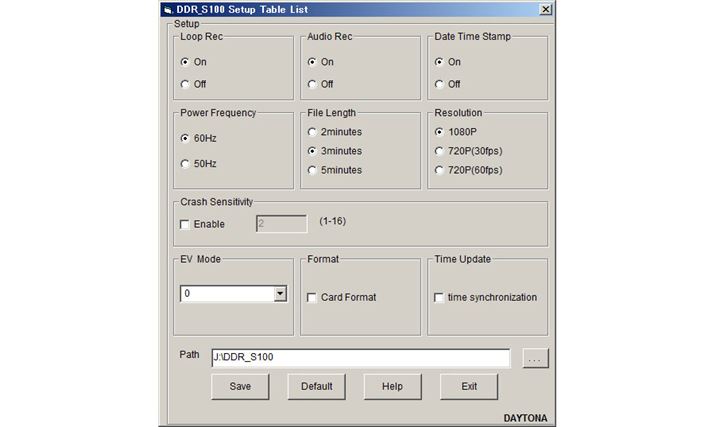
Task: Restore settings with Default button
Action: click(x=316, y=387)
